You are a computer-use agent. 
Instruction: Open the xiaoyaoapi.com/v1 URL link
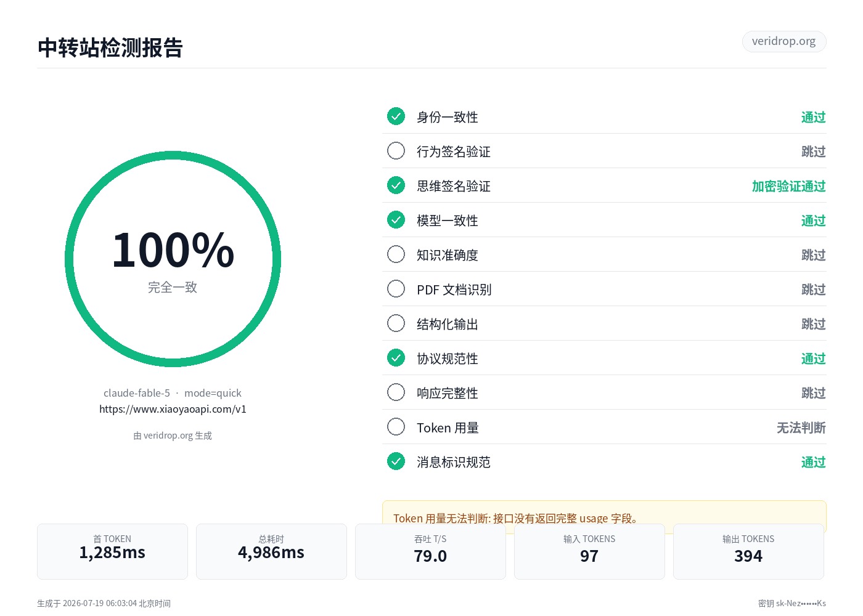(x=173, y=409)
